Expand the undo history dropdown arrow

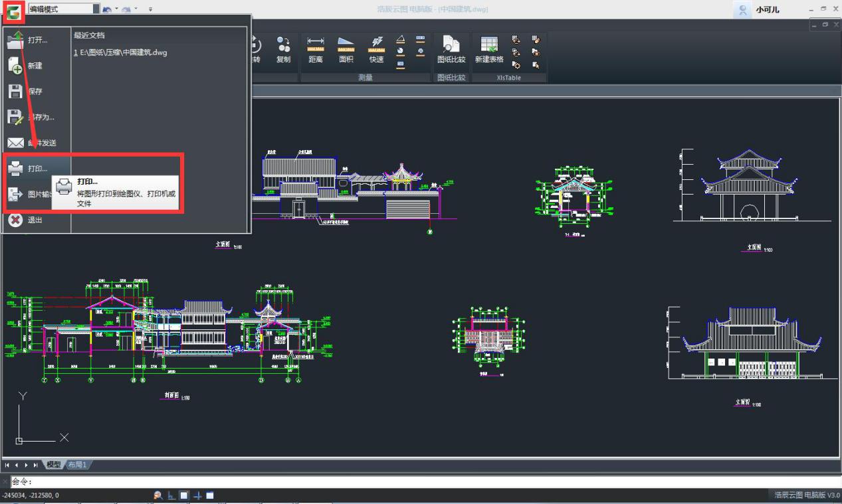pos(116,9)
